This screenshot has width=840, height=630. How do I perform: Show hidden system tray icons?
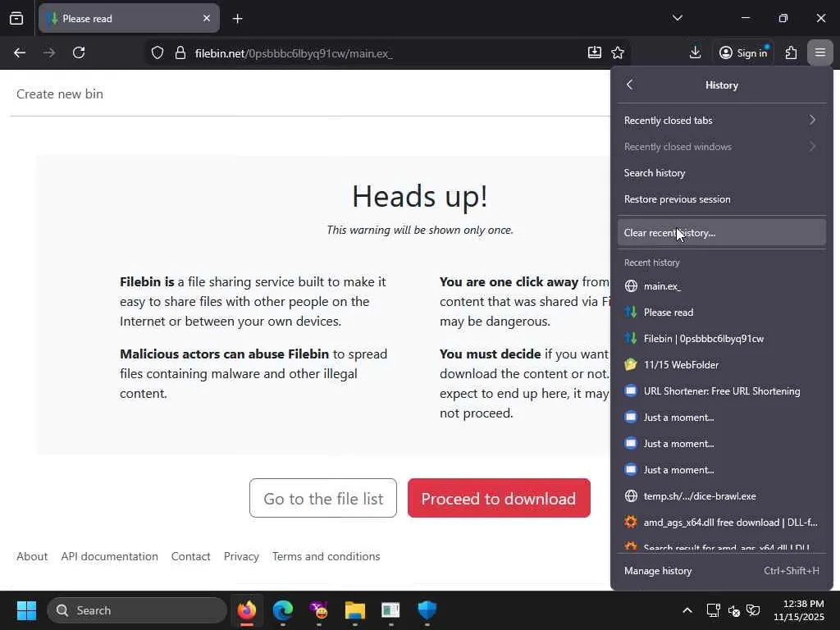pyautogui.click(x=687, y=610)
